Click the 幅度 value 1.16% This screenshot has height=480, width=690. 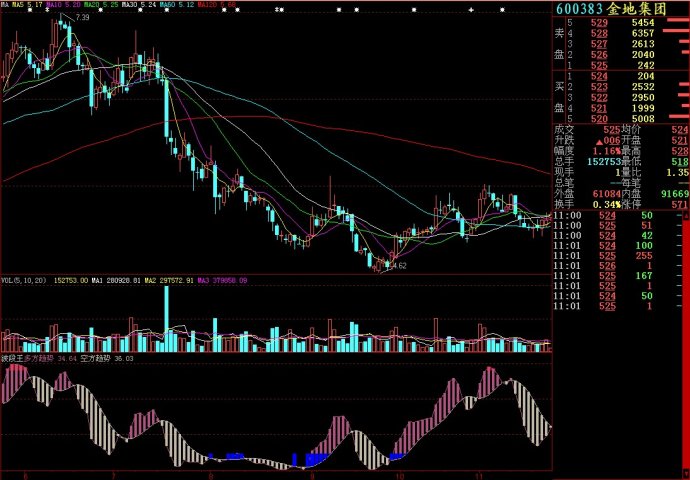606,151
